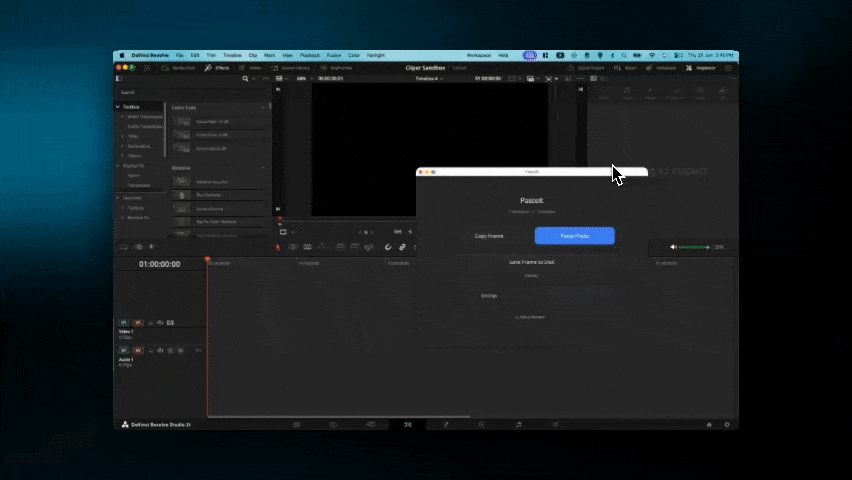Toggle the Effects panel button
The image size is (852, 480).
[217, 68]
